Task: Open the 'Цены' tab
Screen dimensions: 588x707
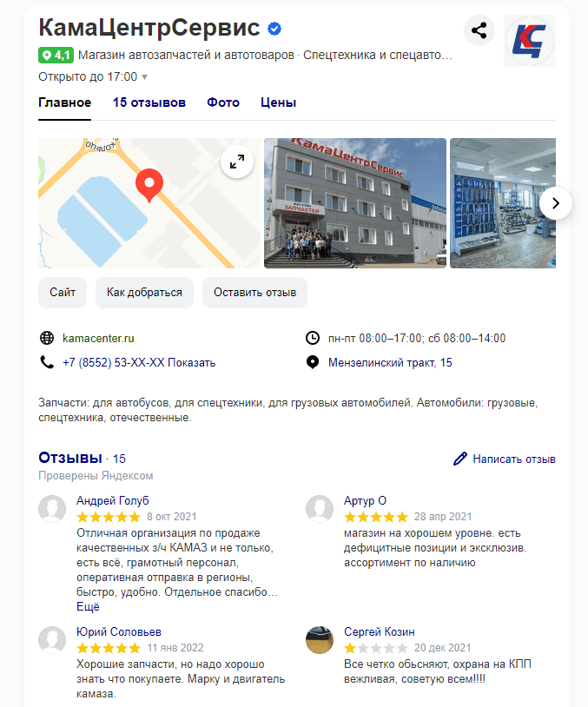Action: [x=278, y=102]
